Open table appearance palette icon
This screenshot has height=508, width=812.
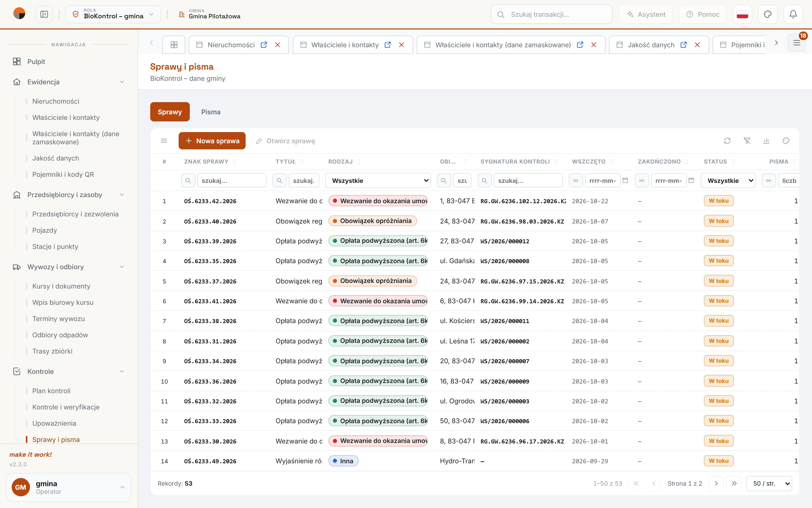coord(786,141)
